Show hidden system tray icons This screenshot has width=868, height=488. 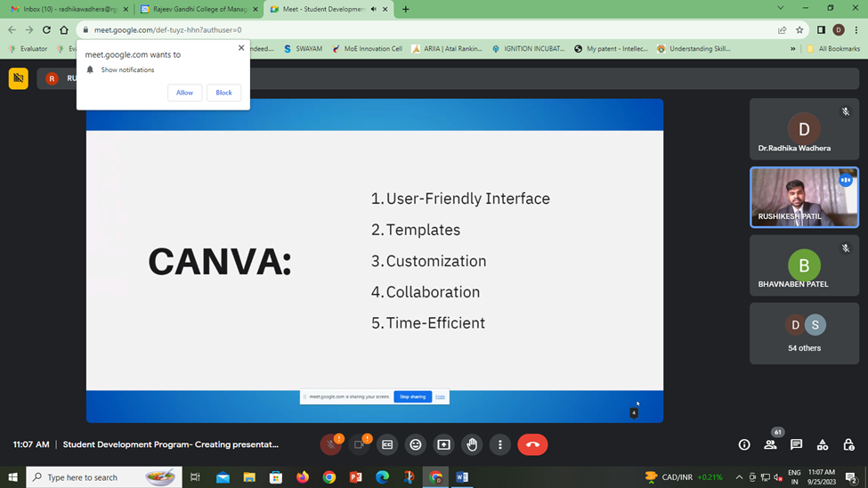coord(739,477)
